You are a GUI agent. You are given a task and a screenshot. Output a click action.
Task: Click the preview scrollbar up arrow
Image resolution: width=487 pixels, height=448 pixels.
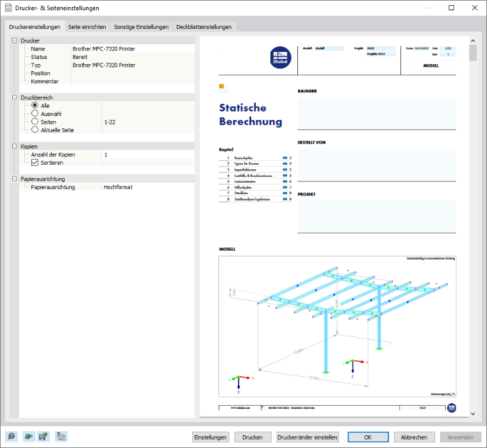click(473, 41)
